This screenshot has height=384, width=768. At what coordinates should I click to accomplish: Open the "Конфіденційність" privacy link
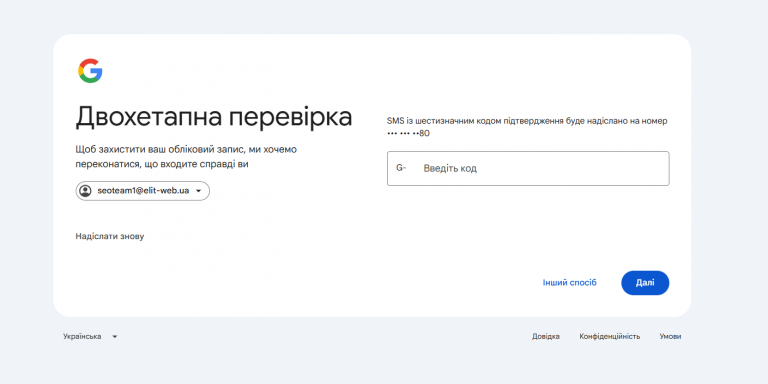pos(610,336)
